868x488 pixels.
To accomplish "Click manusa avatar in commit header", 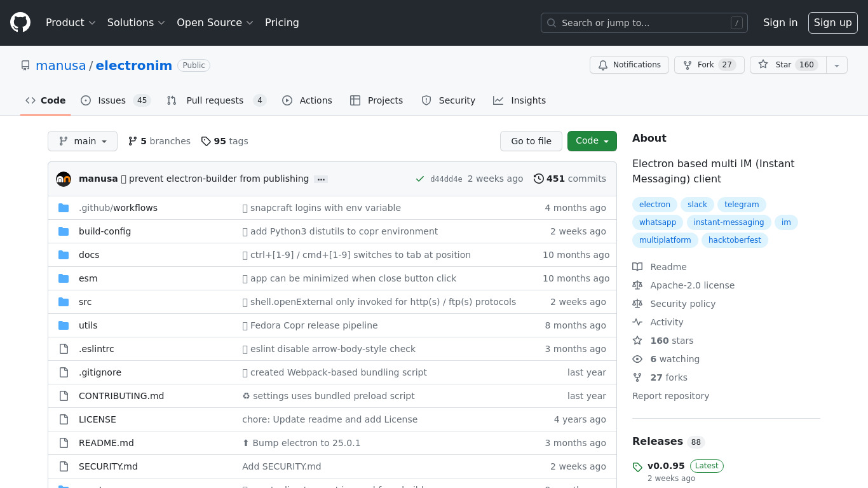I will (64, 179).
